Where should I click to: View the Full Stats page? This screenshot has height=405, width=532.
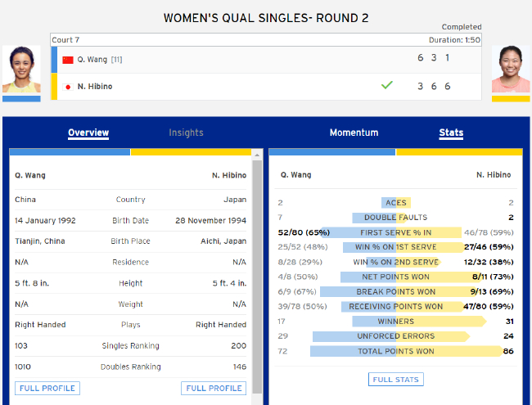pos(396,380)
